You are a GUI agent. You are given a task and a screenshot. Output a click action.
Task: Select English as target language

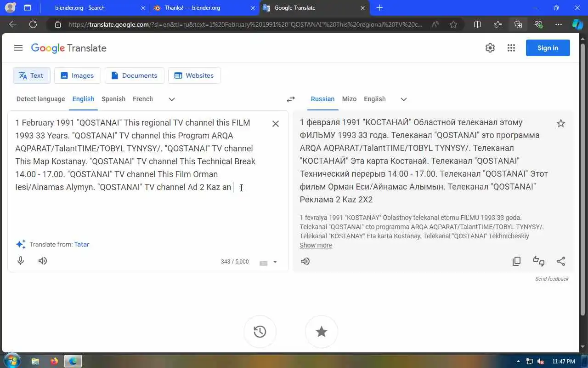tap(375, 99)
